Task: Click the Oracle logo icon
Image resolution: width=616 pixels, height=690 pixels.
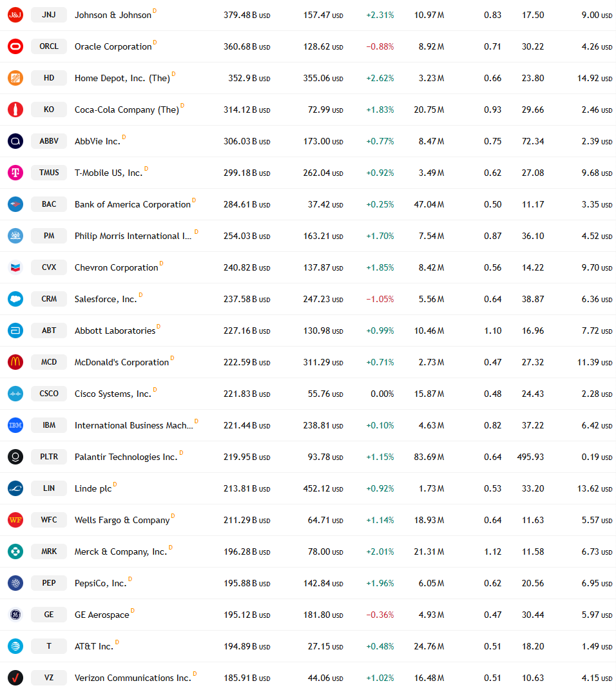Action: pyautogui.click(x=15, y=46)
